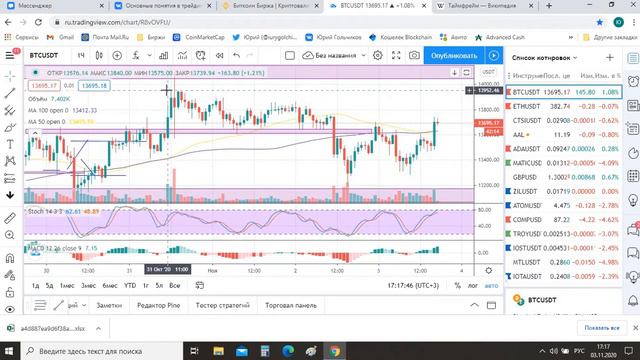Screen dimensions: 640x360
Task: Toggle lock all drawing tools
Action: 10,292
